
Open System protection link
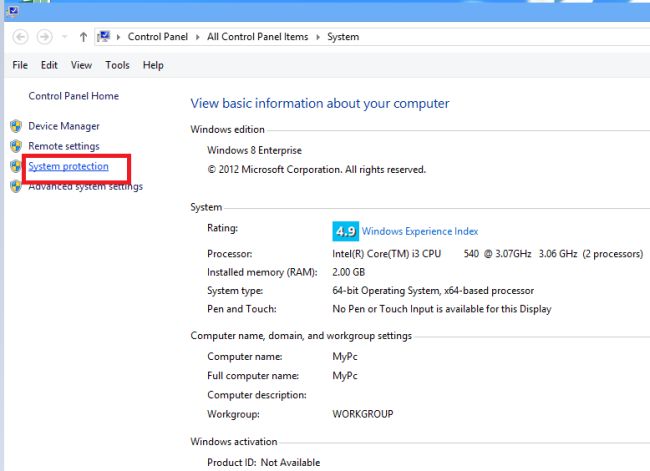coord(68,166)
